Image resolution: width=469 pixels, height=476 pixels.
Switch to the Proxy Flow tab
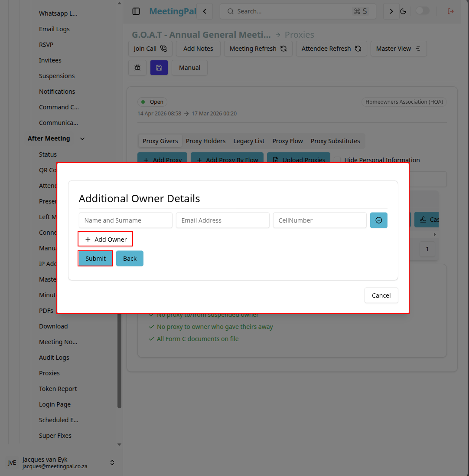[287, 141]
